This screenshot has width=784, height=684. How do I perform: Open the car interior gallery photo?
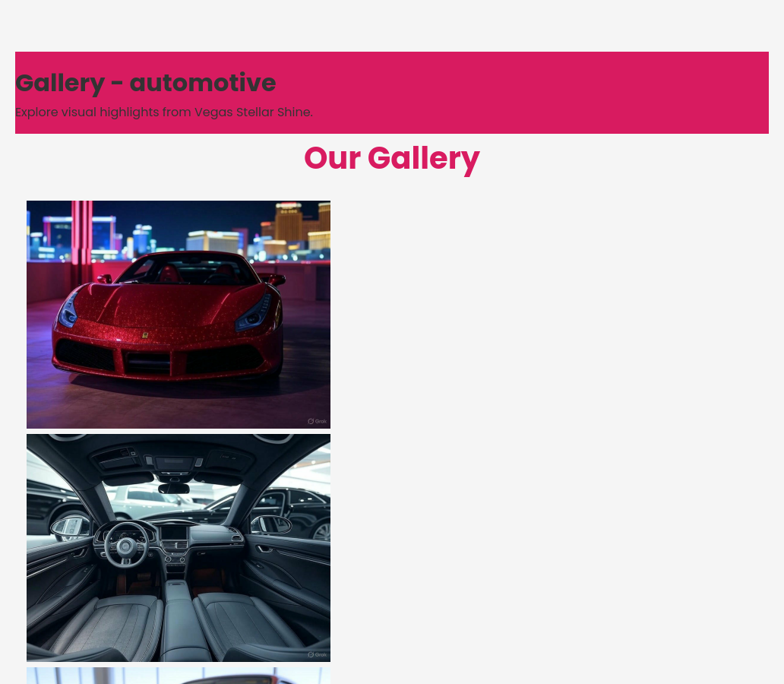click(179, 547)
